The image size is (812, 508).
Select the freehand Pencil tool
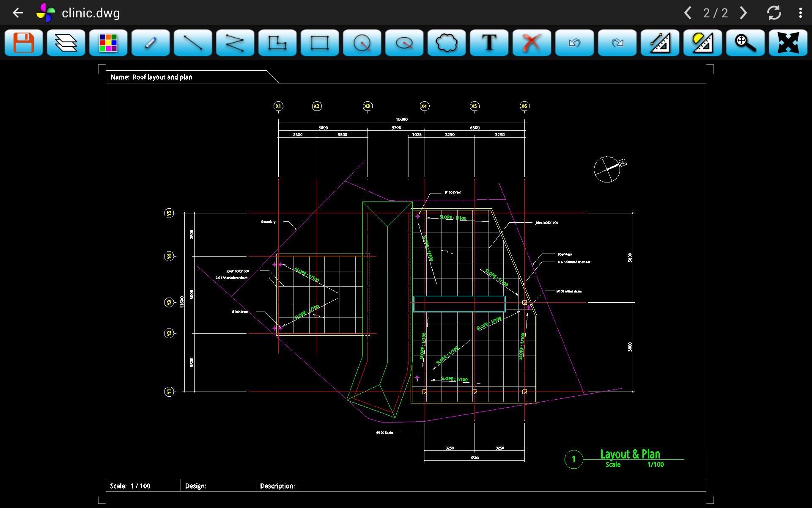[151, 43]
